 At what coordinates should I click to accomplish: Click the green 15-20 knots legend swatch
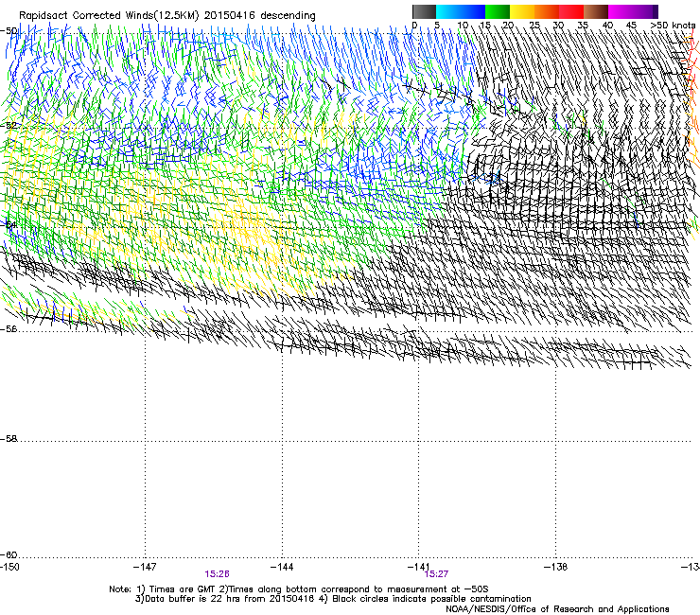pos(498,11)
